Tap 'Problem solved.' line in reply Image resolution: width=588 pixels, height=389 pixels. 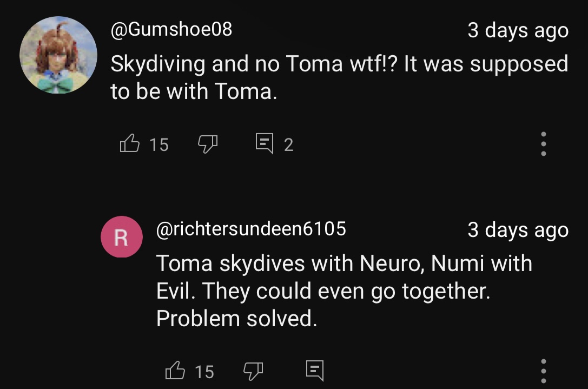point(236,319)
